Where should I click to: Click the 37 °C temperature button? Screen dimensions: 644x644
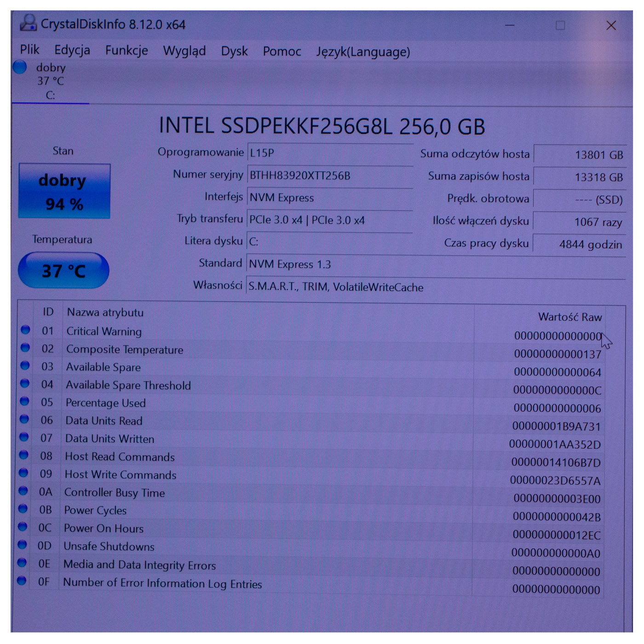point(63,270)
